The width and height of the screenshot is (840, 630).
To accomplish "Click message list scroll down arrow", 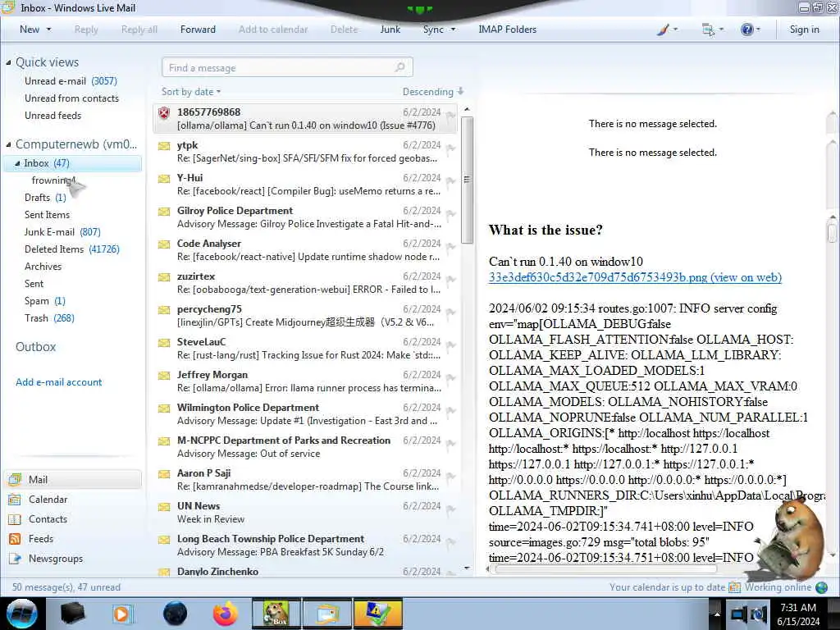I will click(x=467, y=568).
